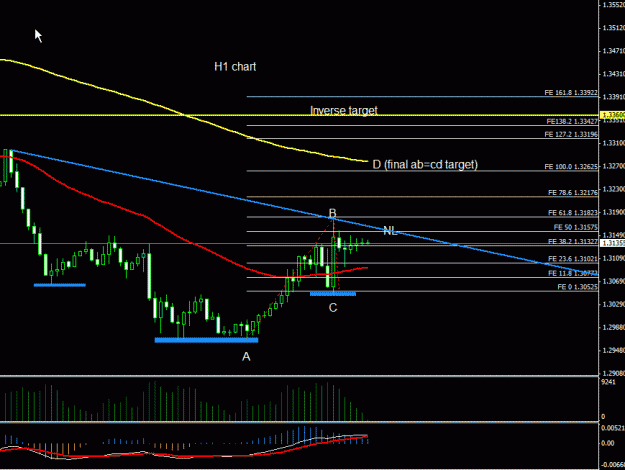This screenshot has width=625, height=470.
Task: Click the yellow 1.3360 price tag
Action: 612,115
